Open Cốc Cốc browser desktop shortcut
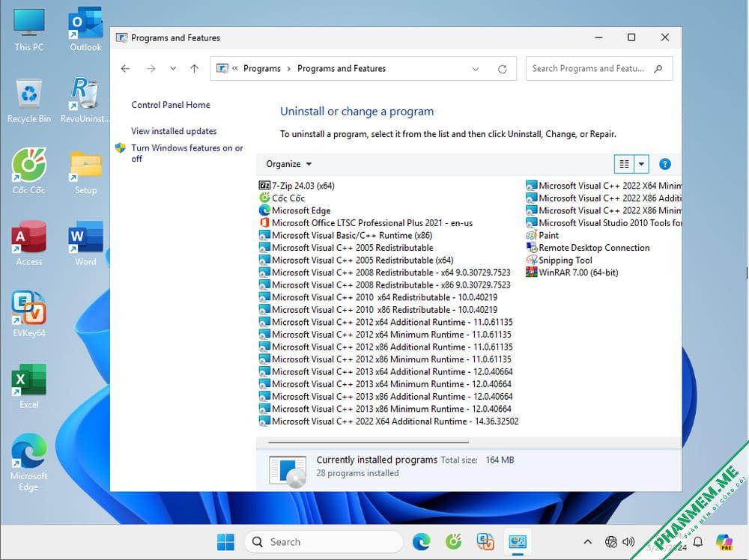 [x=28, y=172]
